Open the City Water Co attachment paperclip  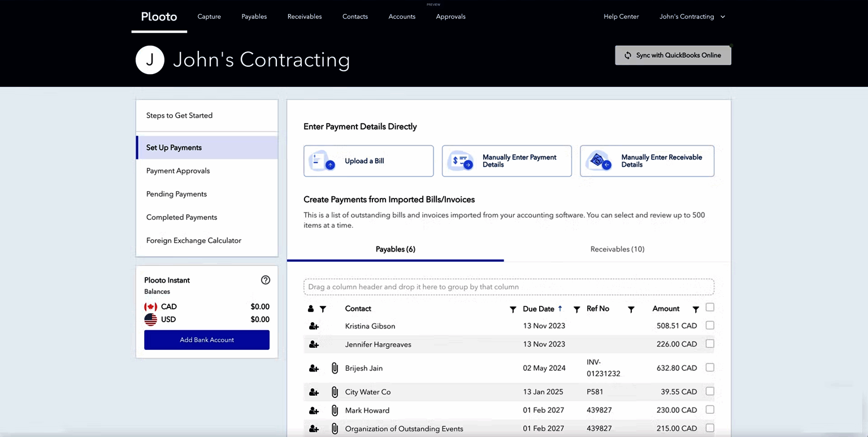click(335, 392)
